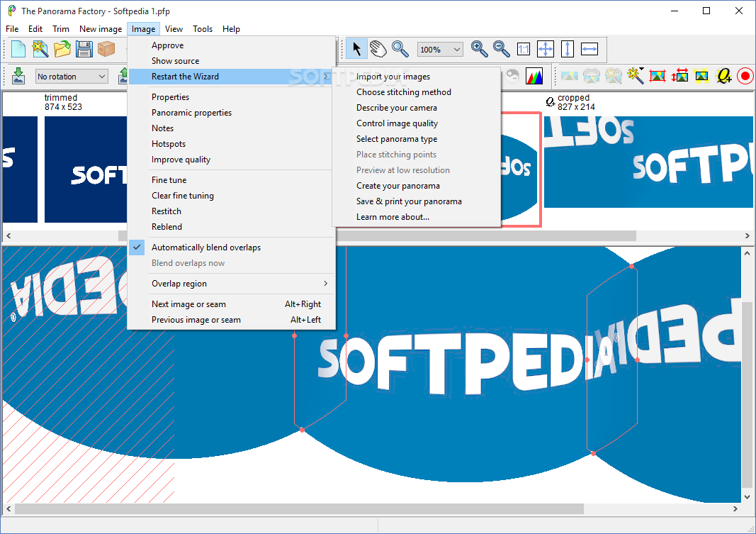Viewport: 756px width, 534px height.
Task: Choose Approve in Image menu
Action: click(x=232, y=45)
